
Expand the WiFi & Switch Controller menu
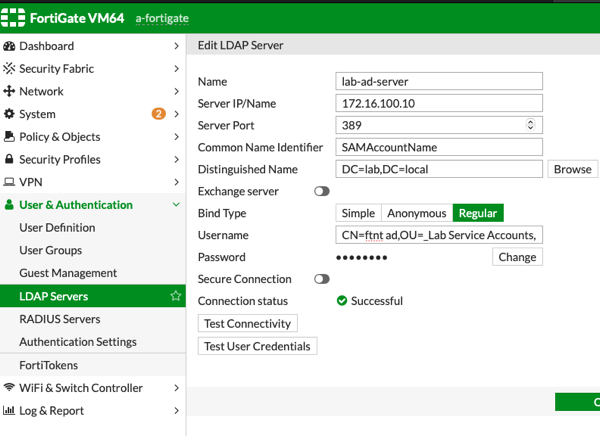coord(177,388)
